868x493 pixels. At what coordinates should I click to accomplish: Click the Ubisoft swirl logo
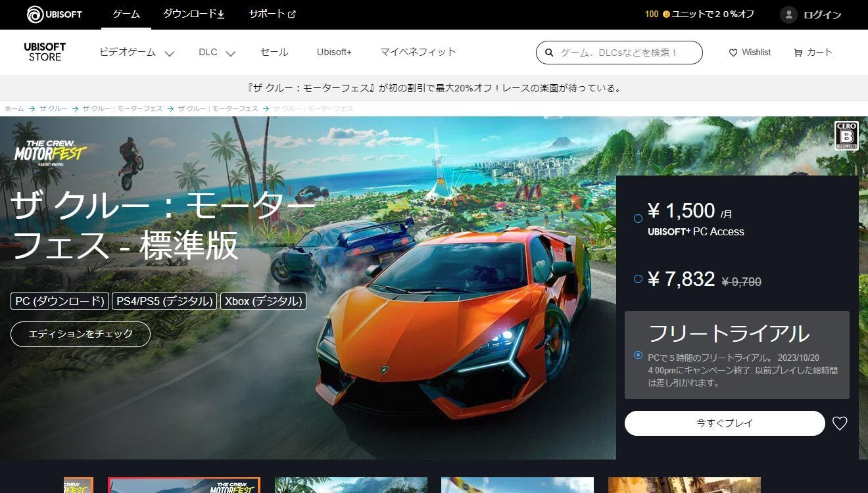pos(36,14)
